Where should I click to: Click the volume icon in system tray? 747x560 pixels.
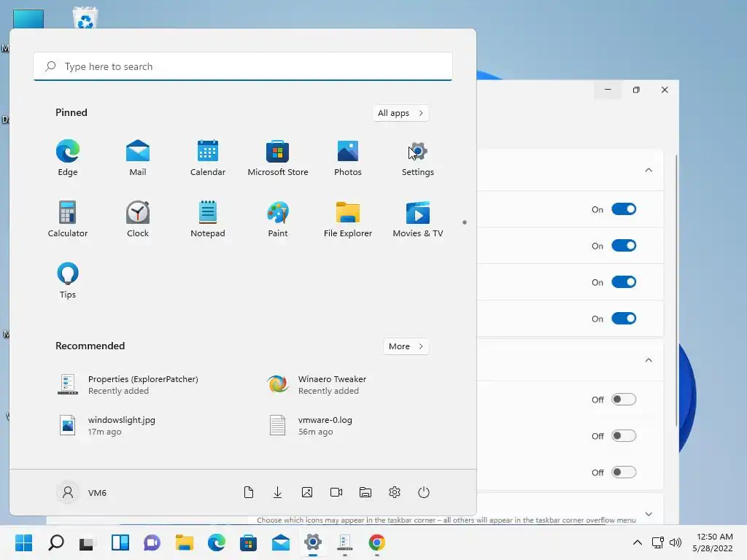(675, 542)
